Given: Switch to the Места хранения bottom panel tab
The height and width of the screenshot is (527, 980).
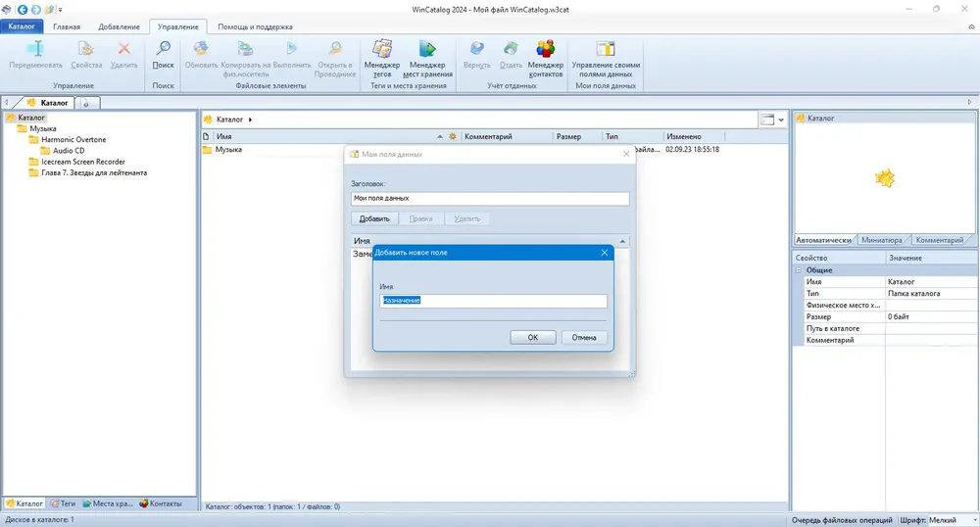Looking at the screenshot, I should pos(108,503).
